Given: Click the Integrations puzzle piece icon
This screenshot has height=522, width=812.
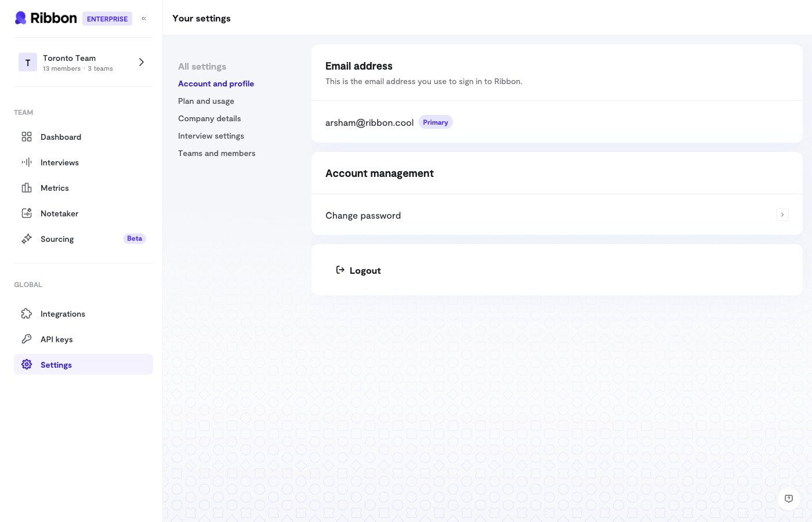Looking at the screenshot, I should click(27, 314).
